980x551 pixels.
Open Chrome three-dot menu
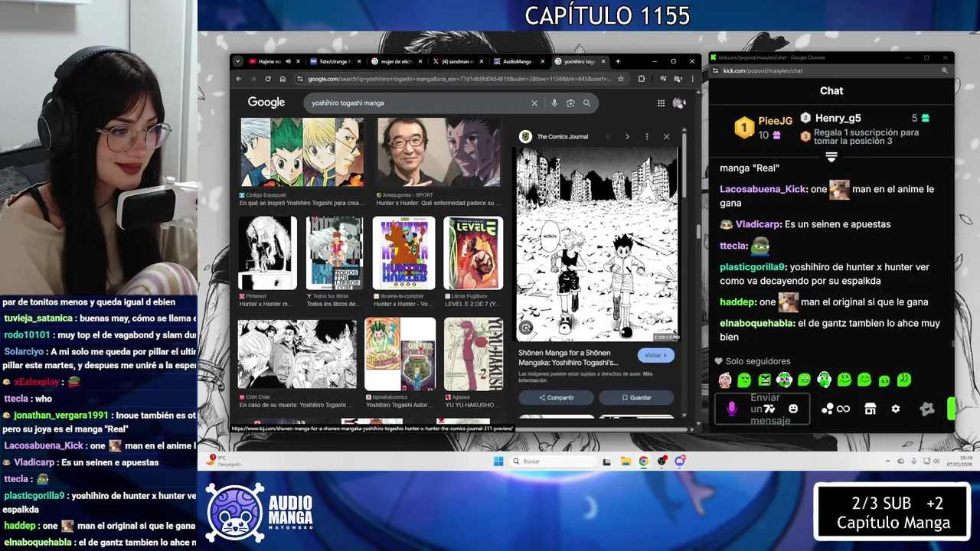coord(691,79)
